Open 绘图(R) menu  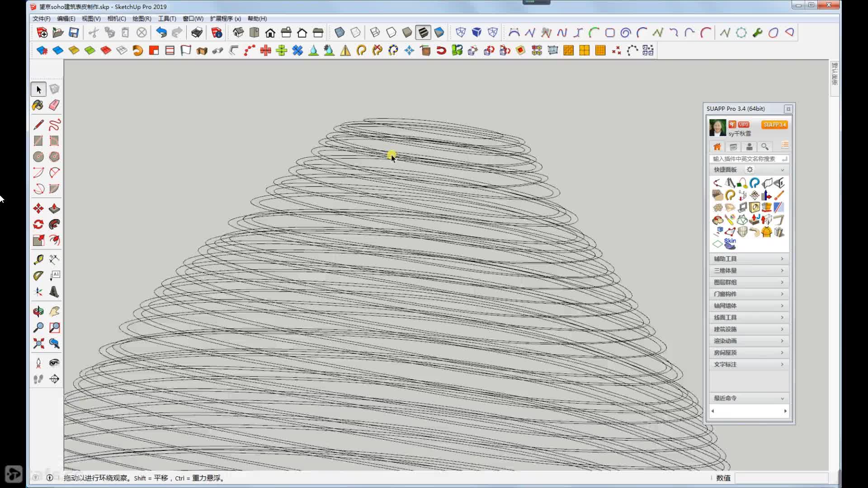pyautogui.click(x=142, y=19)
